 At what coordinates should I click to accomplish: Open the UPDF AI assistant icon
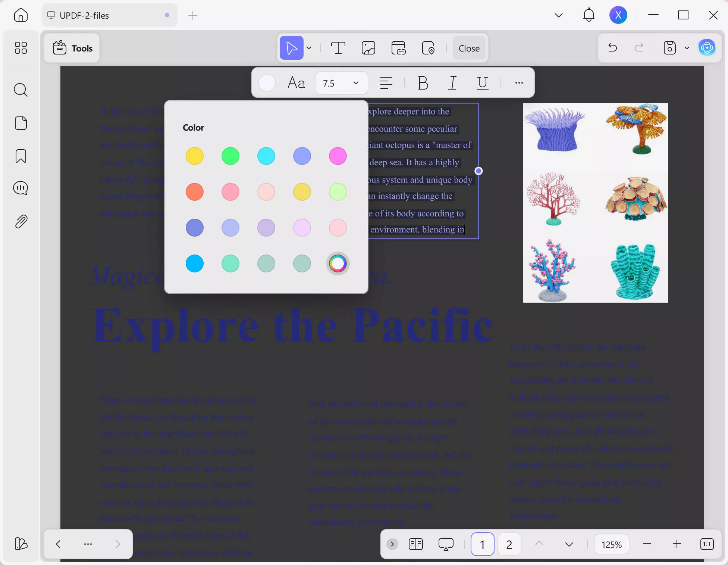707,48
